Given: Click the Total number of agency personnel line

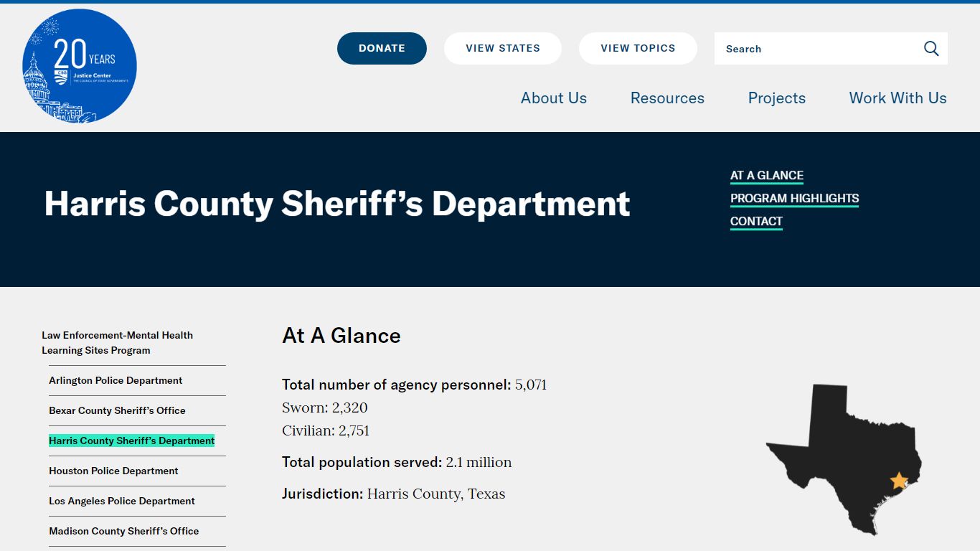Looking at the screenshot, I should tap(415, 385).
